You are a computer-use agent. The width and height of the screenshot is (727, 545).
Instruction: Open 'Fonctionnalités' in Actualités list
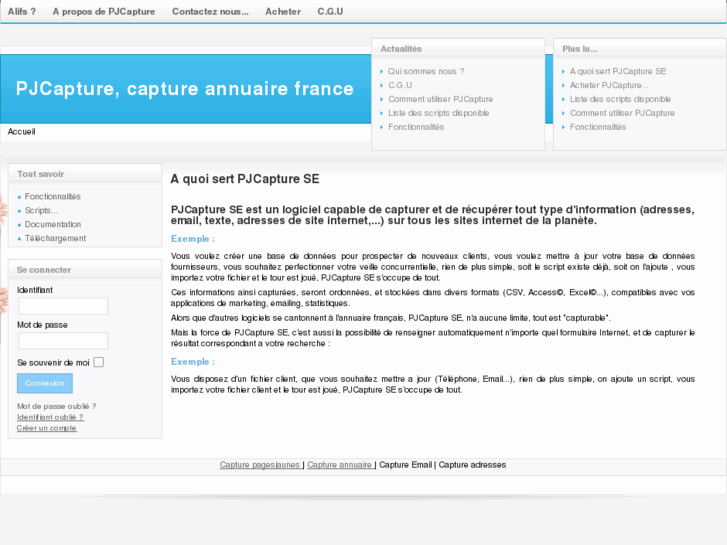tap(416, 127)
